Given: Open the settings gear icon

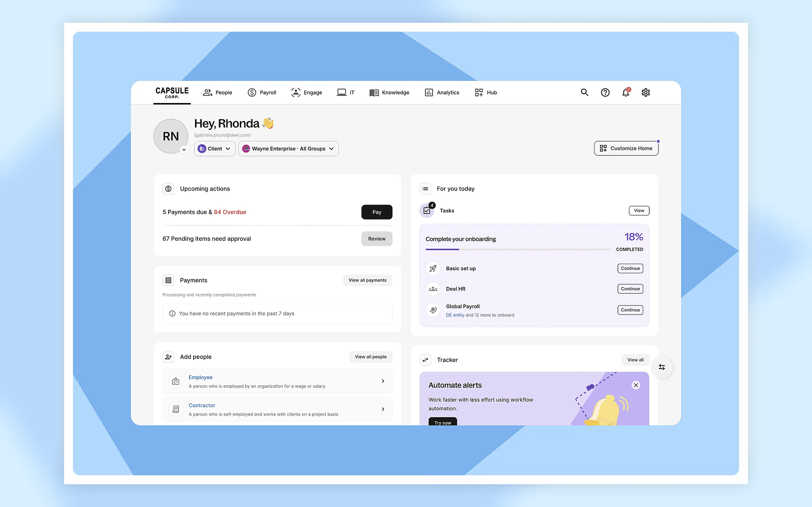Looking at the screenshot, I should (x=646, y=92).
